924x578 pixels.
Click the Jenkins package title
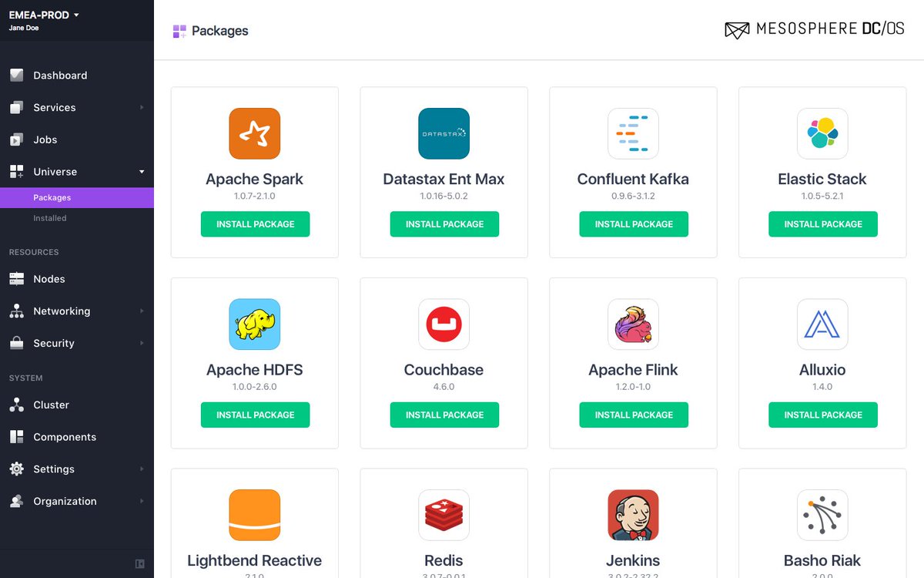click(633, 560)
